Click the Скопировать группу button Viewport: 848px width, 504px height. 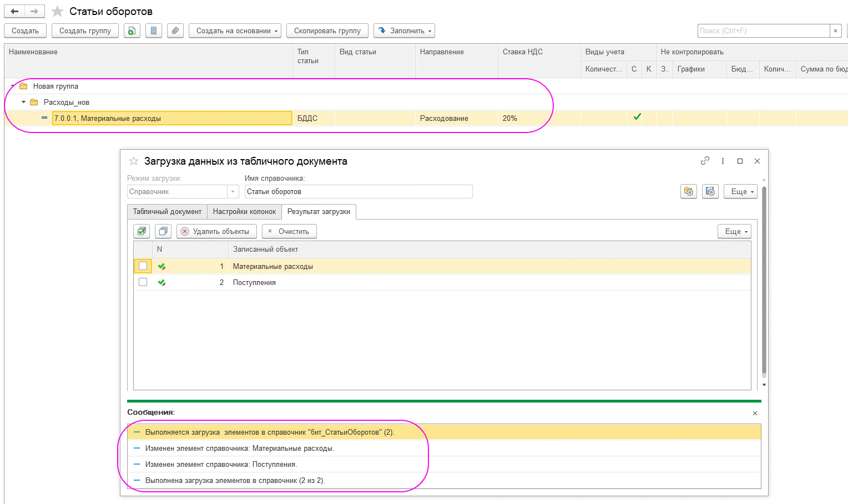(x=327, y=30)
